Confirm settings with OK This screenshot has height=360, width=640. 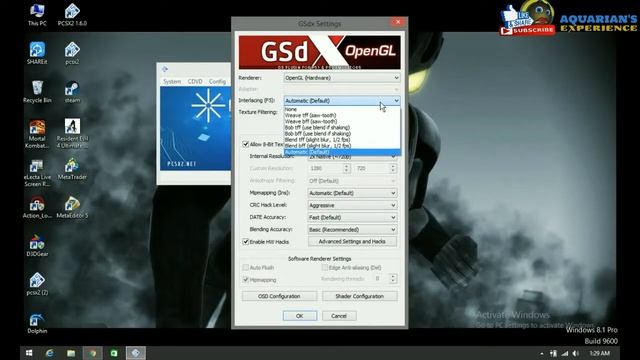[x=300, y=316]
